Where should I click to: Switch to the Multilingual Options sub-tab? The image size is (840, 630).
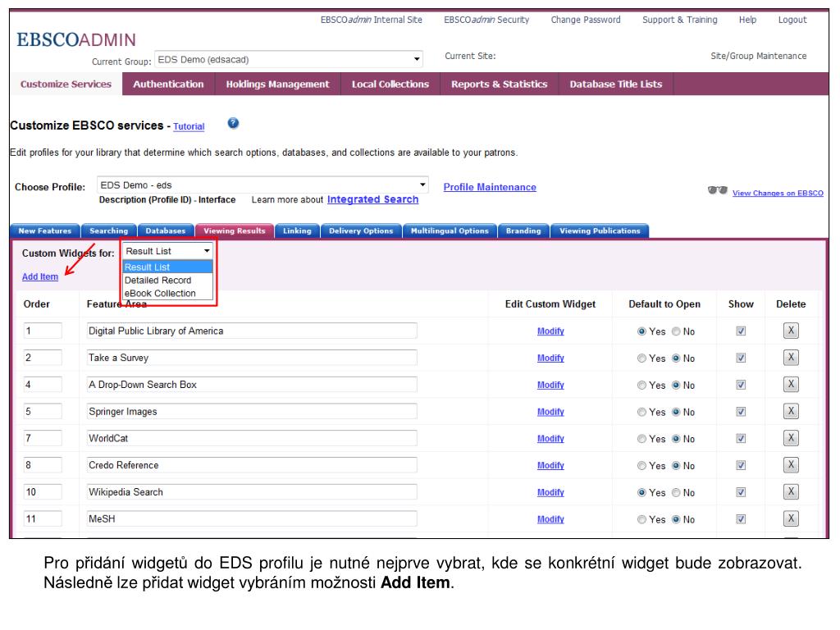click(x=450, y=231)
